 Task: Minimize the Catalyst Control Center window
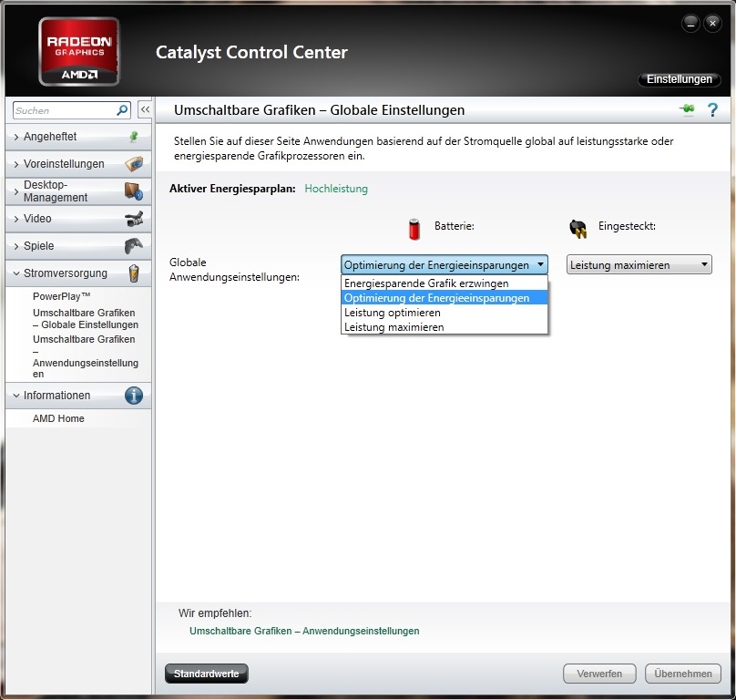[690, 24]
